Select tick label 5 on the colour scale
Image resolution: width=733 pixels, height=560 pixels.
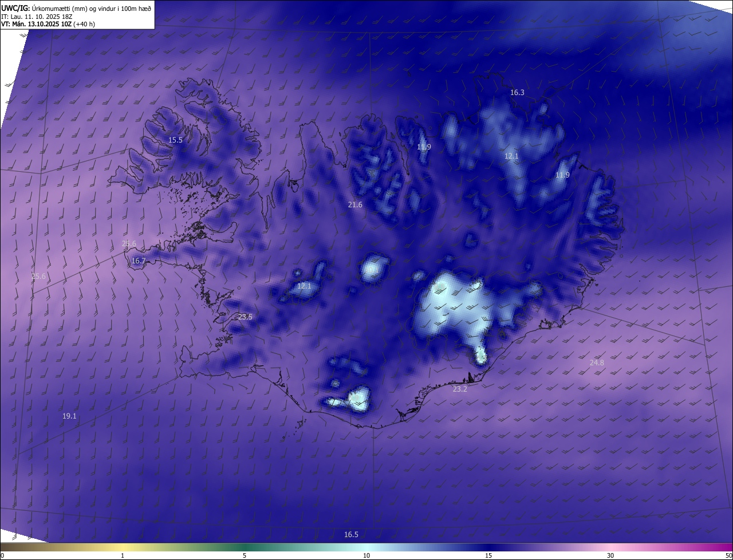click(245, 555)
